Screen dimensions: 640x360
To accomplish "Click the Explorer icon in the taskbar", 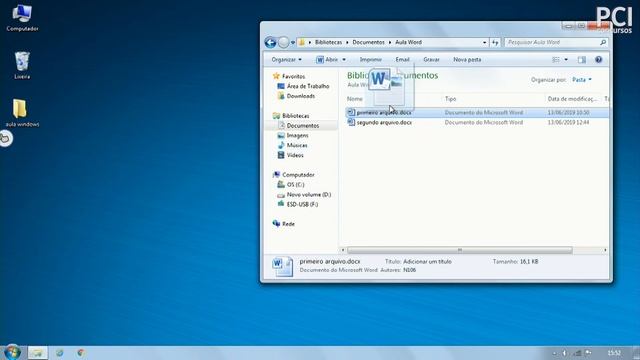I will pyautogui.click(x=38, y=353).
